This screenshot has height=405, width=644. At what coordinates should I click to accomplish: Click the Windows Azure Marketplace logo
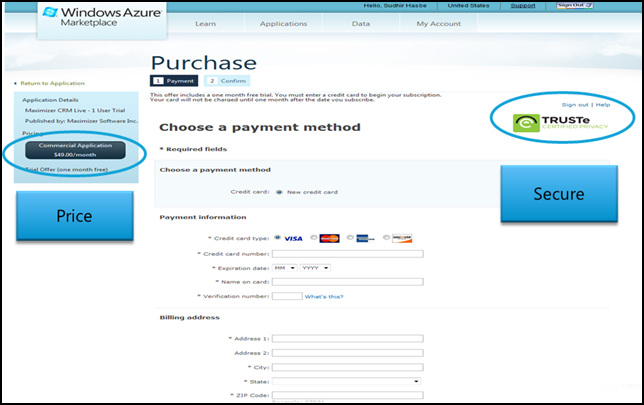click(x=102, y=17)
